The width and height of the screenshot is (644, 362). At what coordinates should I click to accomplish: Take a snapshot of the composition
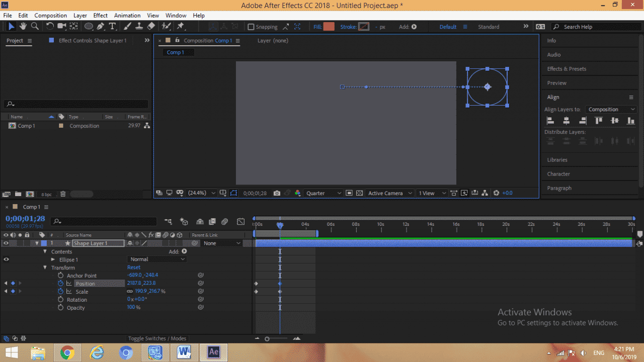pyautogui.click(x=277, y=193)
